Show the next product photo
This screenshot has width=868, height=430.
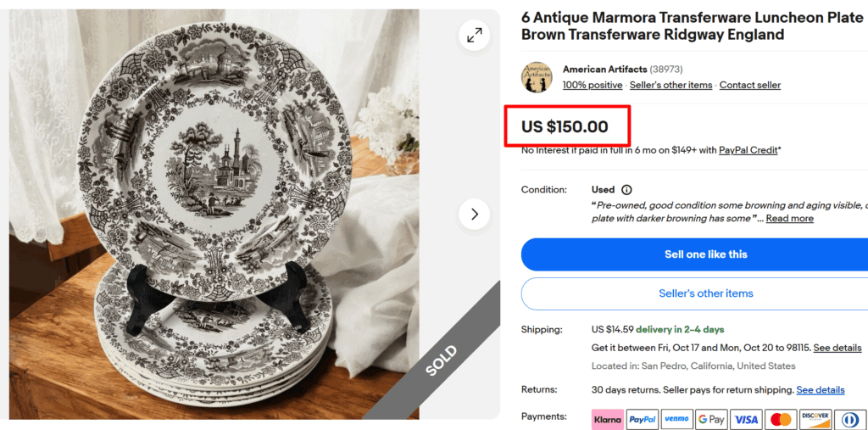474,215
